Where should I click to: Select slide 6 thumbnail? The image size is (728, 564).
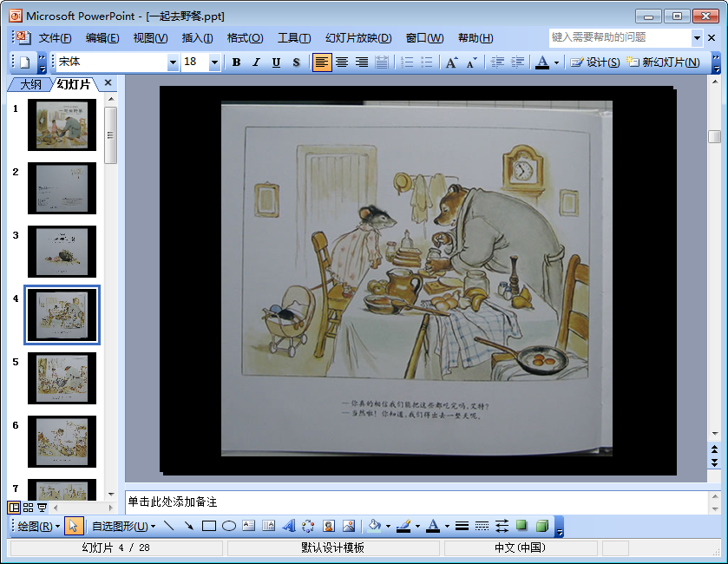[x=62, y=442]
